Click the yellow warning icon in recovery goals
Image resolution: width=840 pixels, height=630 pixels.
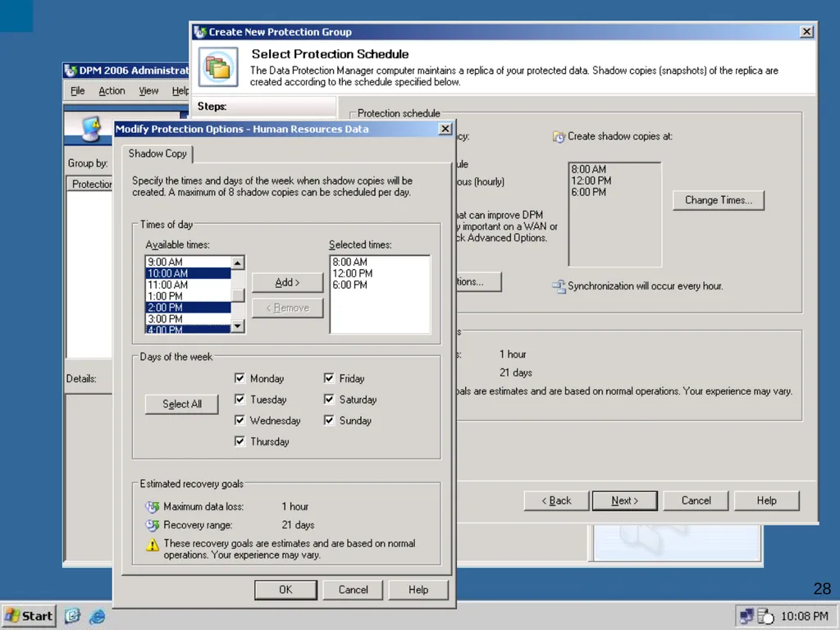(x=152, y=545)
